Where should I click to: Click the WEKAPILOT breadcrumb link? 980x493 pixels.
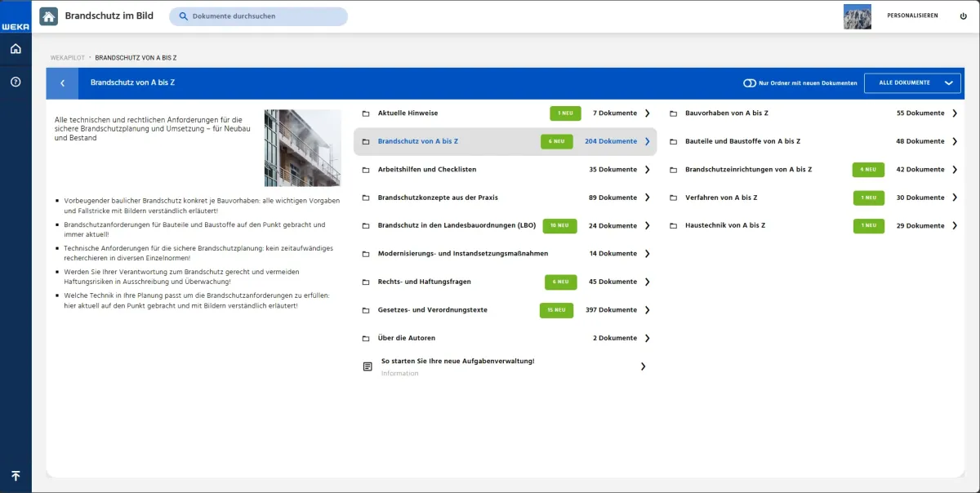[68, 58]
